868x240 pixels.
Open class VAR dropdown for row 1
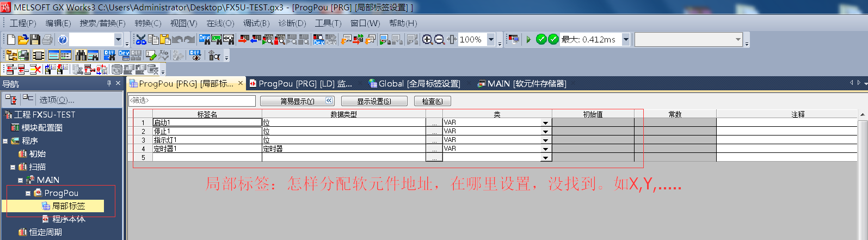[545, 123]
